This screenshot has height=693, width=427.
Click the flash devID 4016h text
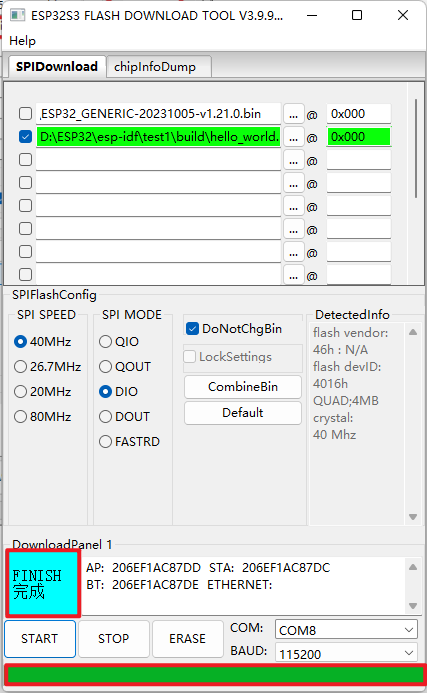331,384
